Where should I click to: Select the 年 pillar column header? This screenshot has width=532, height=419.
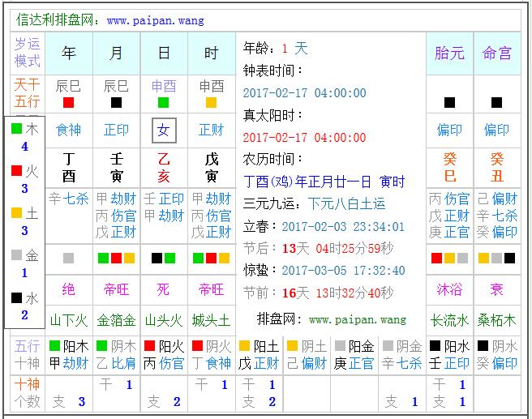69,53
